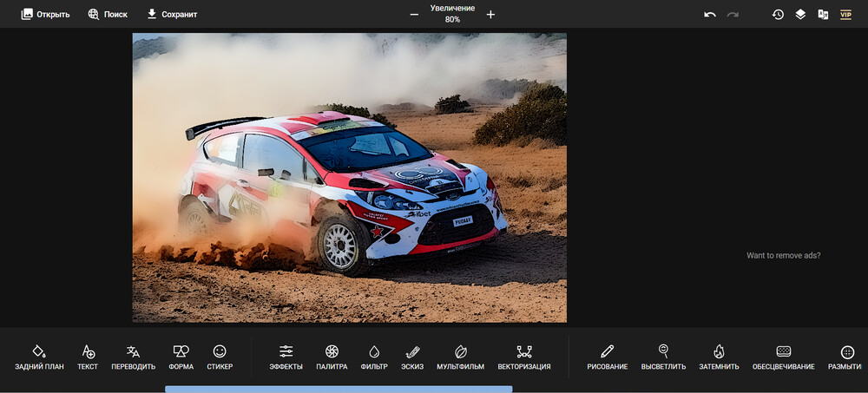Click the horizontal toolbar scrollbar
868x393 pixels.
tap(339, 390)
